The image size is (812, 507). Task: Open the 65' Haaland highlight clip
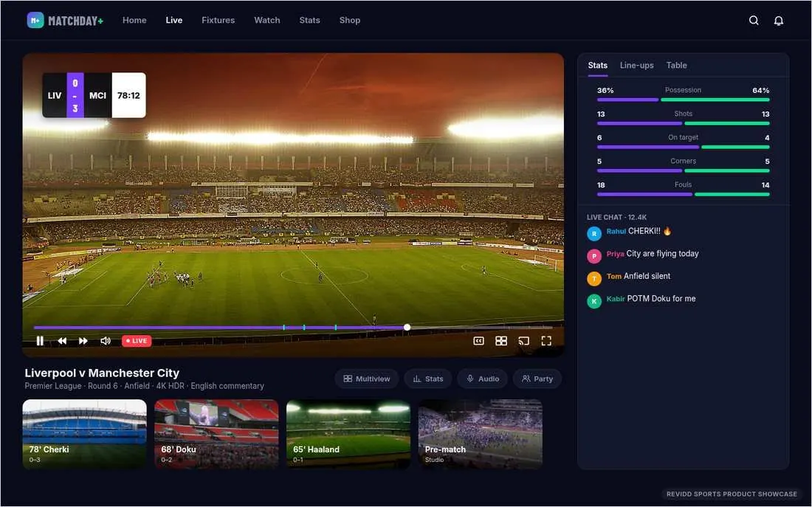coord(348,434)
